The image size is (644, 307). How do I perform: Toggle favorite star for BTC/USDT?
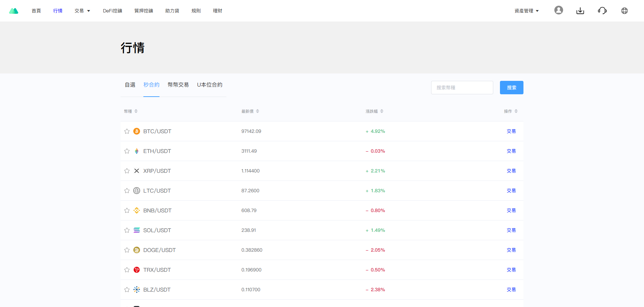(x=127, y=131)
